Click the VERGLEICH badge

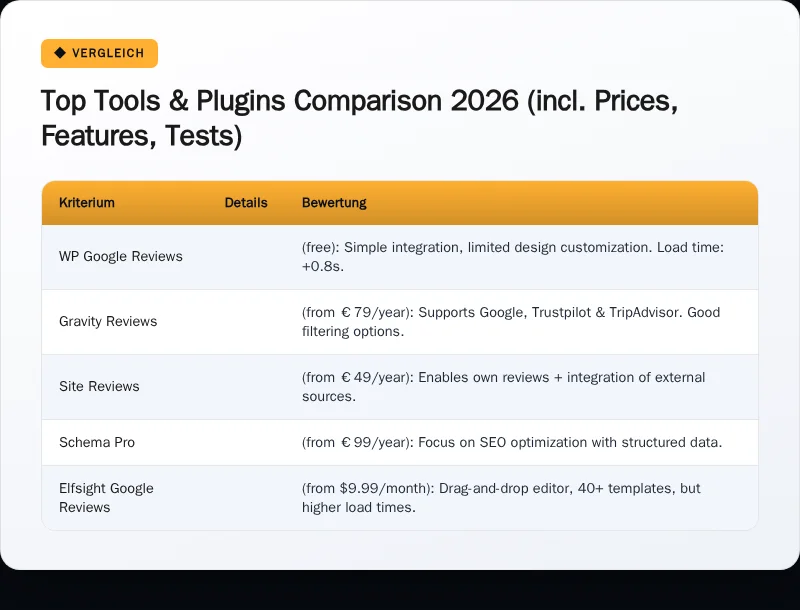click(x=99, y=53)
